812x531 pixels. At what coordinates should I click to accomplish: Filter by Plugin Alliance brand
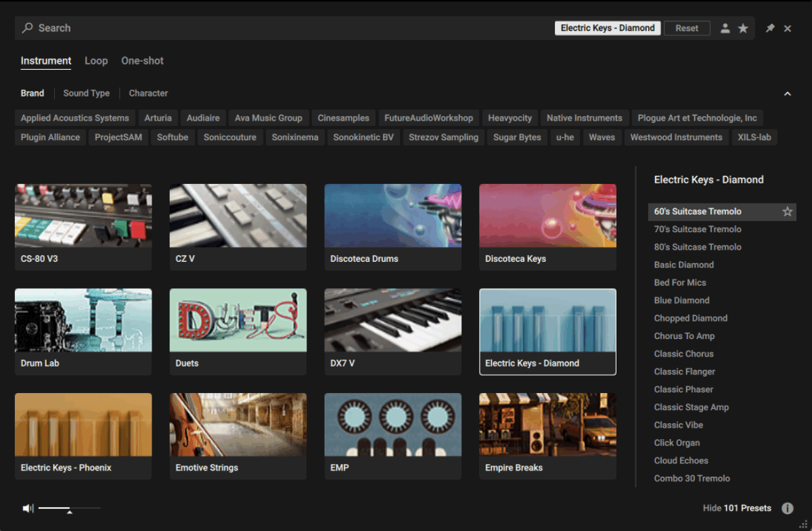point(50,137)
